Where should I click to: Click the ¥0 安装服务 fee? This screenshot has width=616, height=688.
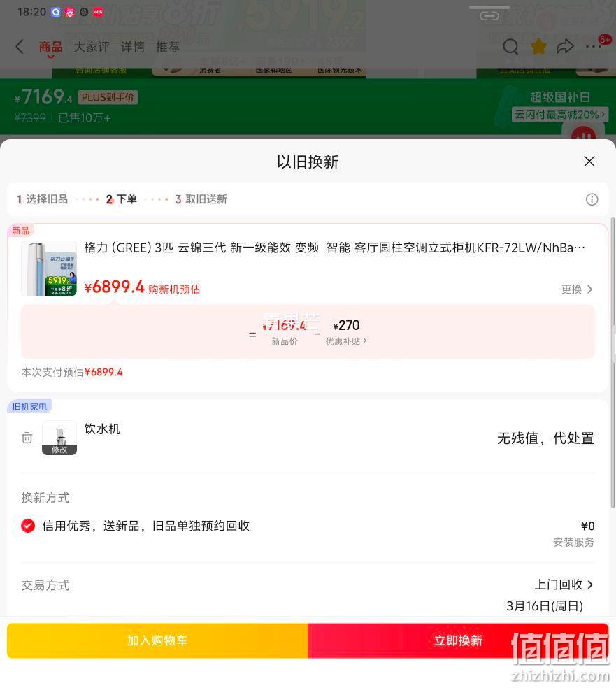[573, 533]
